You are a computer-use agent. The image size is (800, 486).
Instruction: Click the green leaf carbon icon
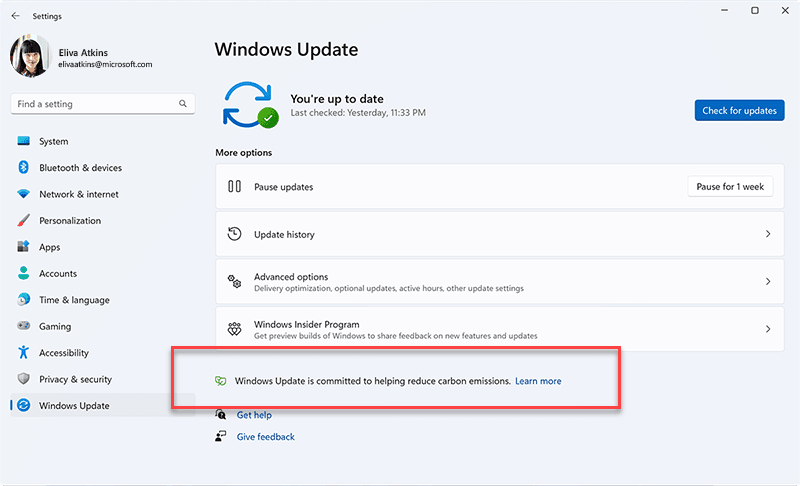220,381
